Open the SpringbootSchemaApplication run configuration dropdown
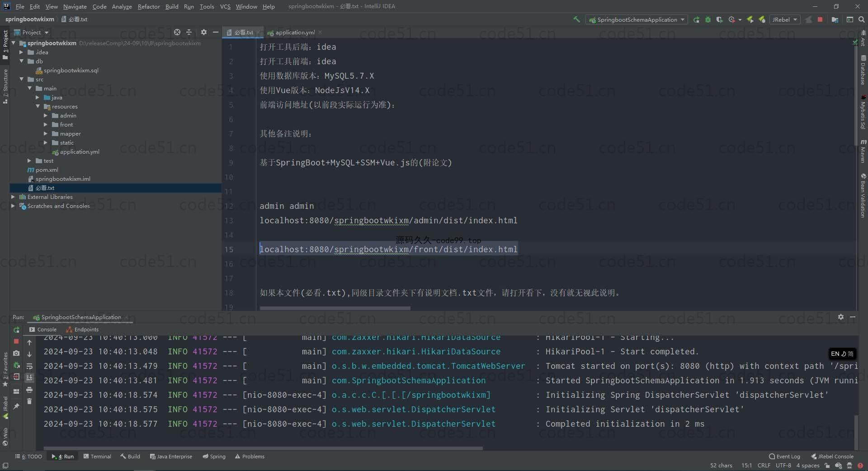The width and height of the screenshot is (868, 471). point(637,19)
